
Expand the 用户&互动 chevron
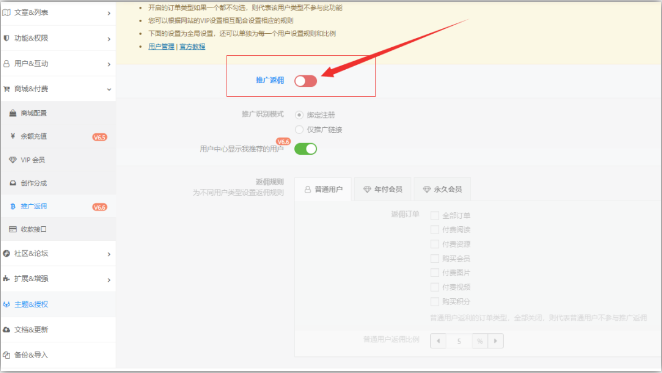pos(109,64)
